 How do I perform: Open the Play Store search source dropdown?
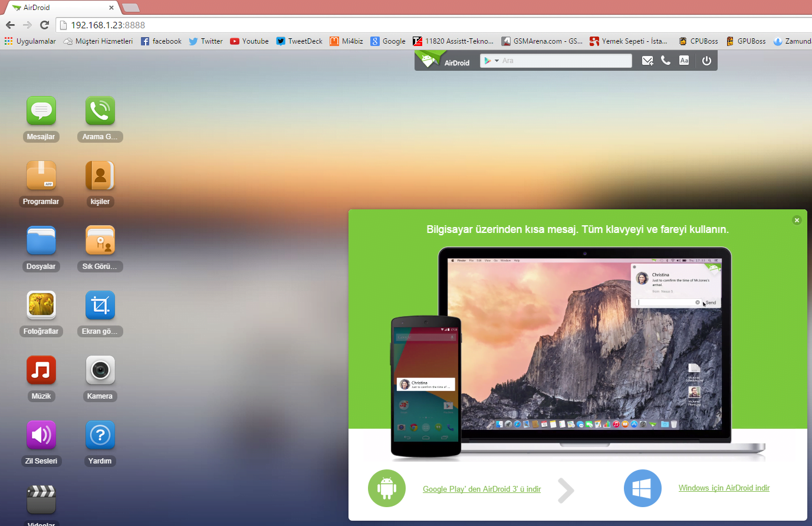tap(491, 61)
